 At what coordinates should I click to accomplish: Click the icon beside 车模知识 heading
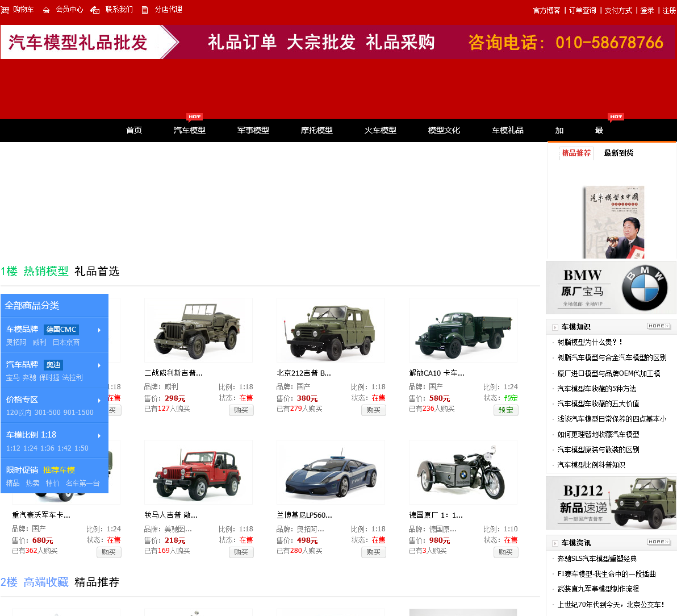pyautogui.click(x=555, y=327)
